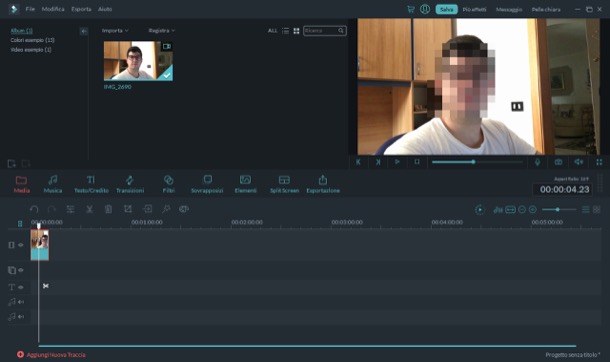Open the Transizioni tab
Screen dimensions: 610x362
[130, 184]
